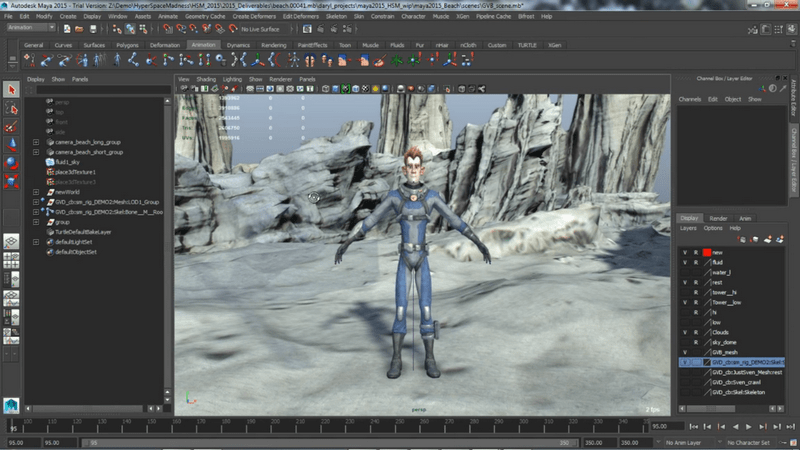The image size is (800, 450).
Task: Click create new layer icon in Layer Editor
Action: coord(767,239)
